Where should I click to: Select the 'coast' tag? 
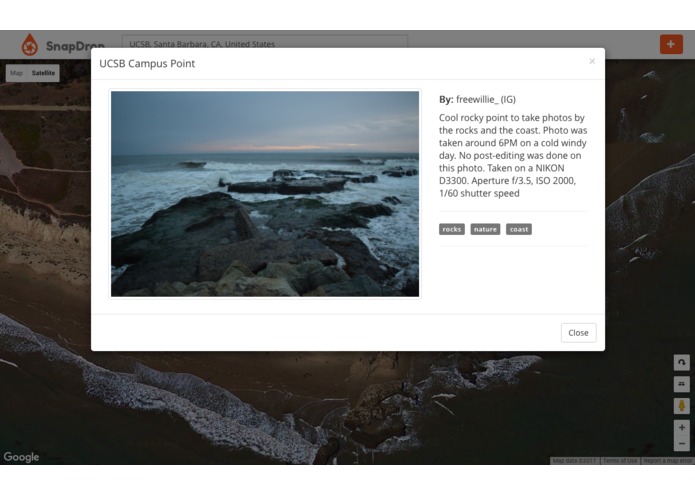point(519,229)
